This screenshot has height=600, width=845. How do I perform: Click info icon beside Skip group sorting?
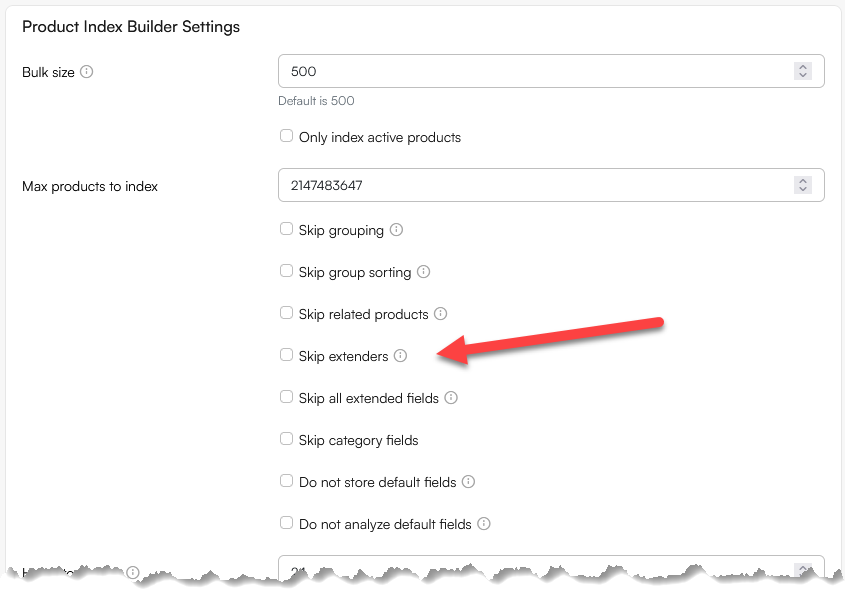point(424,272)
